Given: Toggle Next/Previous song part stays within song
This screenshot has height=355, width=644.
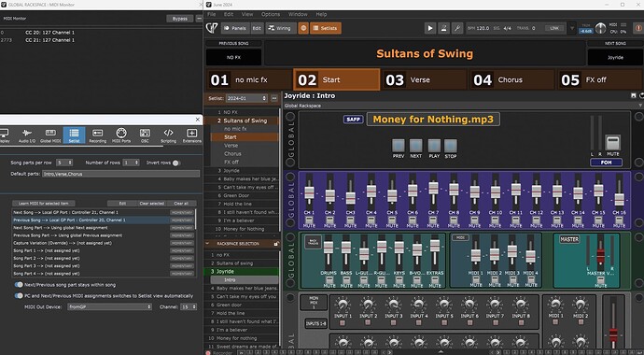Looking at the screenshot, I should click(x=19, y=285).
